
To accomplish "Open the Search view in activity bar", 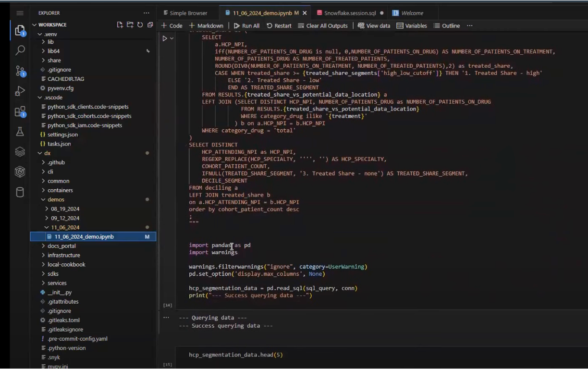I will tap(20, 50).
